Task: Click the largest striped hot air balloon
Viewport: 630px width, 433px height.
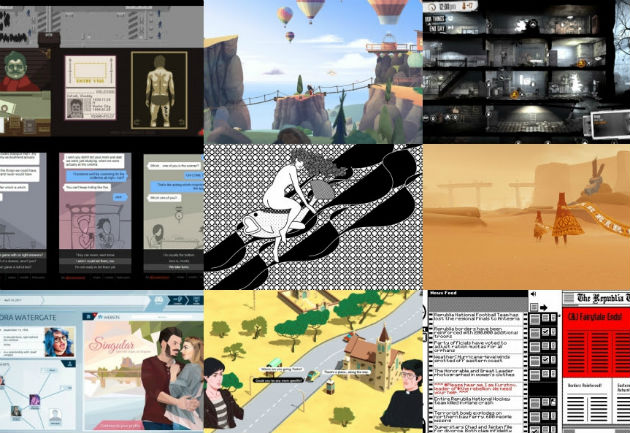Action: pos(389,11)
